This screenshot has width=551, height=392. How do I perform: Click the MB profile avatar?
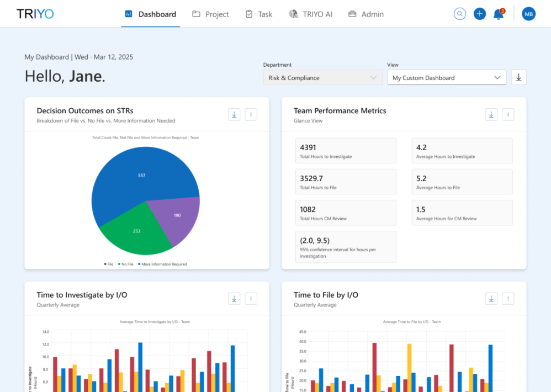pos(528,14)
